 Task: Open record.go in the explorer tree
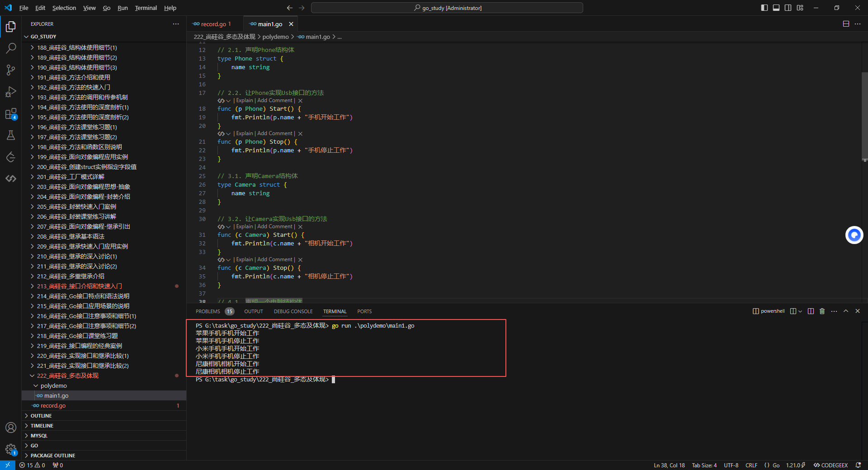pos(104,406)
